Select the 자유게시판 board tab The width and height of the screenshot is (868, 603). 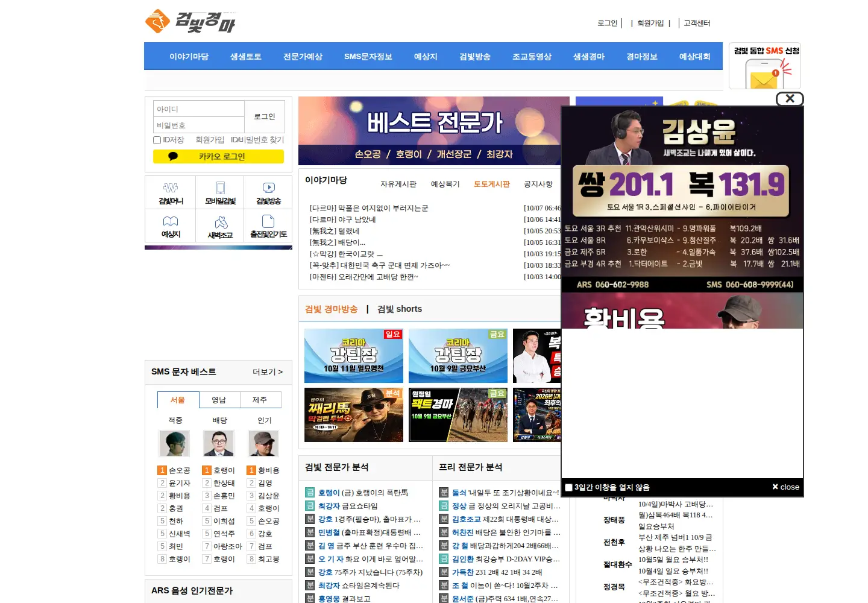398,184
